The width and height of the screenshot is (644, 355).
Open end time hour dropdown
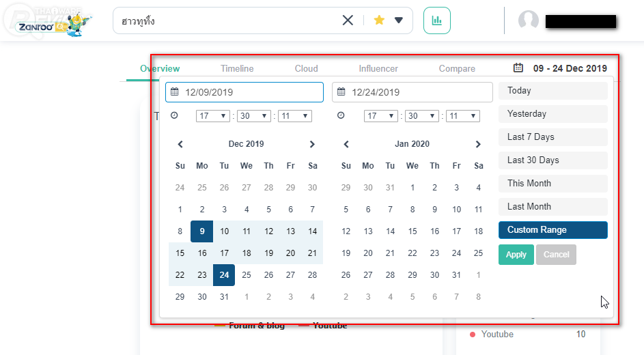click(x=381, y=116)
